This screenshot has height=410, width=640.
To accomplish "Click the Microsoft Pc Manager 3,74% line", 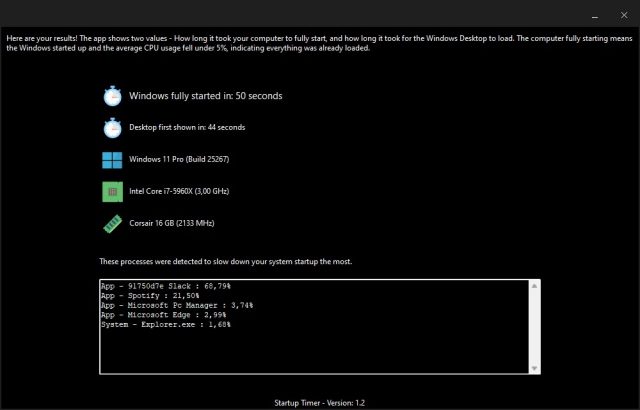I will pyautogui.click(x=177, y=305).
